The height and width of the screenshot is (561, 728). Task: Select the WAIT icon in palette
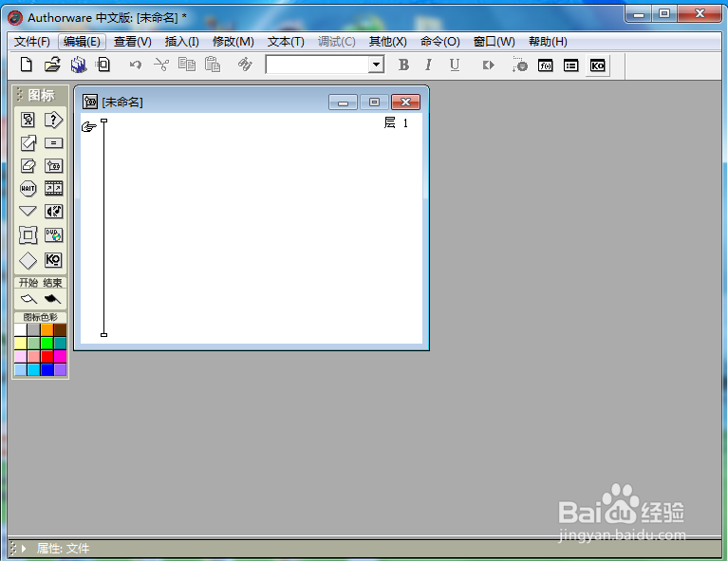[28, 189]
